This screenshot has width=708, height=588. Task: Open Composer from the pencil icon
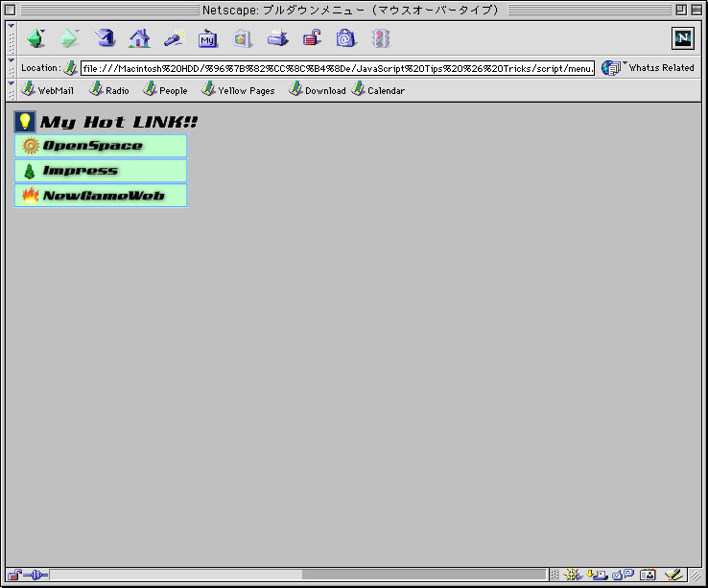(673, 575)
